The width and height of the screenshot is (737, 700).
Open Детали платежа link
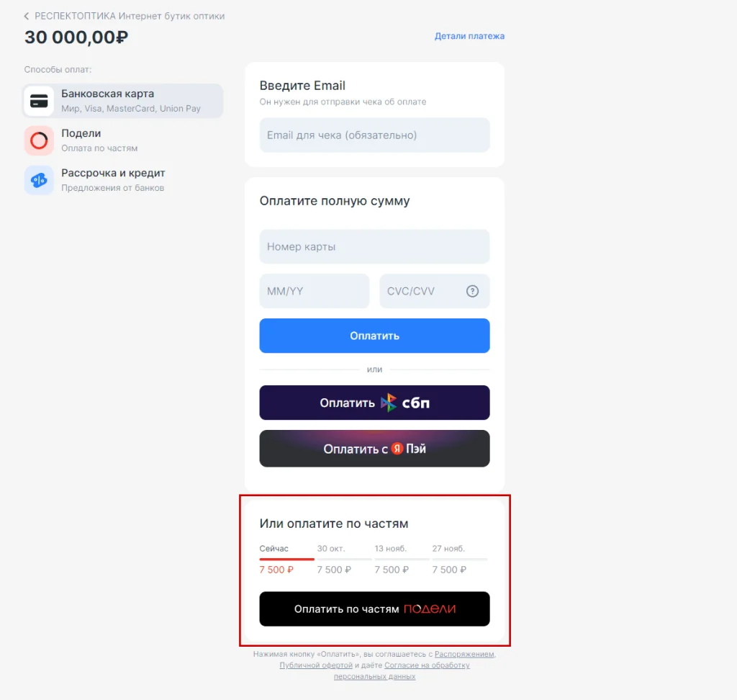[469, 36]
